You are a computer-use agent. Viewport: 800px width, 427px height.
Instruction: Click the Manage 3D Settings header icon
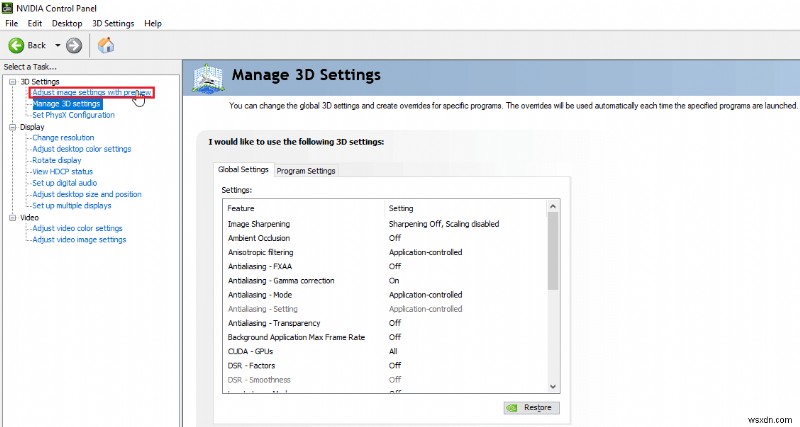point(208,78)
